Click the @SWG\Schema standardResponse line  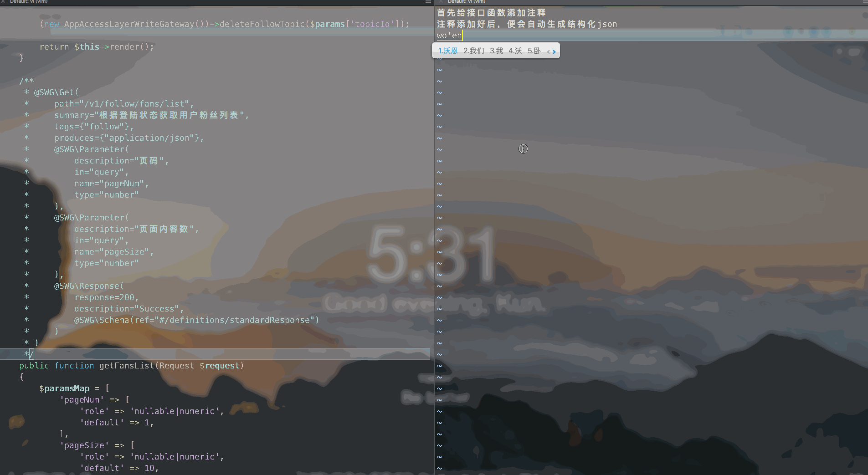point(196,320)
